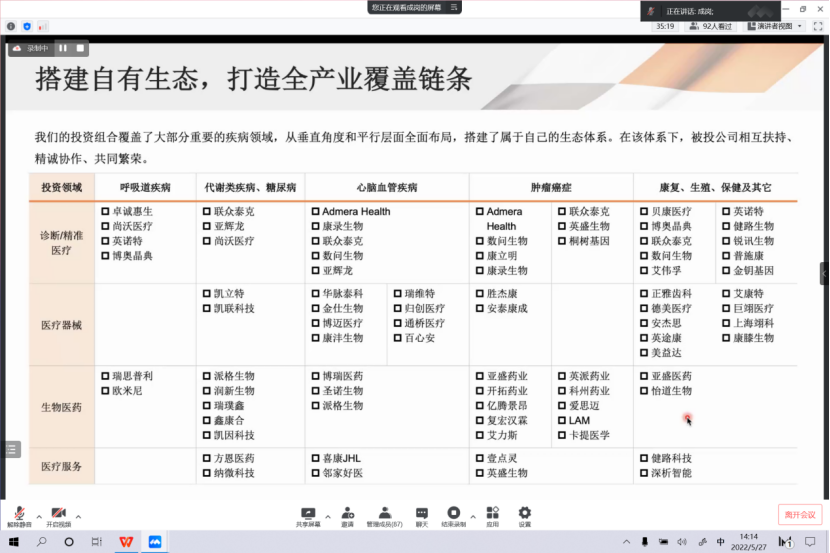Switch to WPS Office in taskbar

click(x=126, y=542)
